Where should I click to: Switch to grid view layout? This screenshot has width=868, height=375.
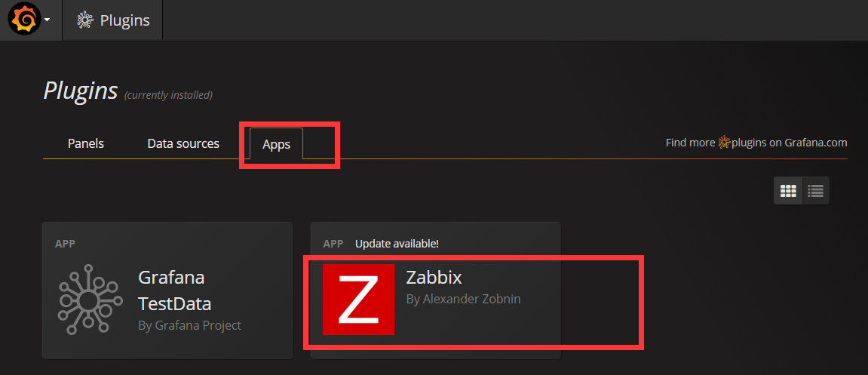(x=788, y=191)
